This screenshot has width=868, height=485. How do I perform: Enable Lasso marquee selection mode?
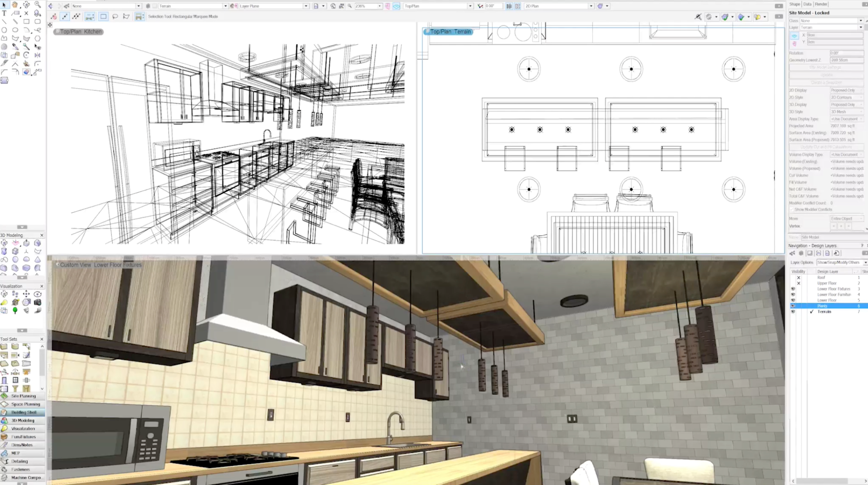[115, 17]
